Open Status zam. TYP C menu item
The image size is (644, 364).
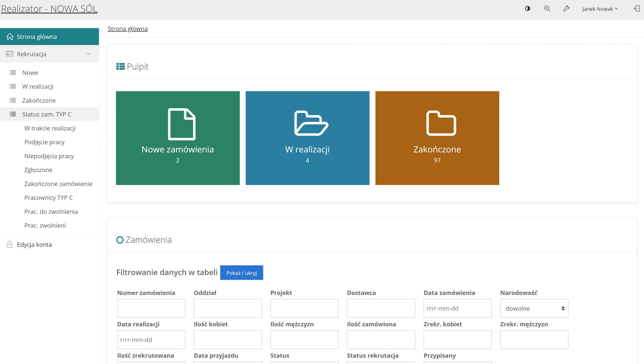point(47,114)
